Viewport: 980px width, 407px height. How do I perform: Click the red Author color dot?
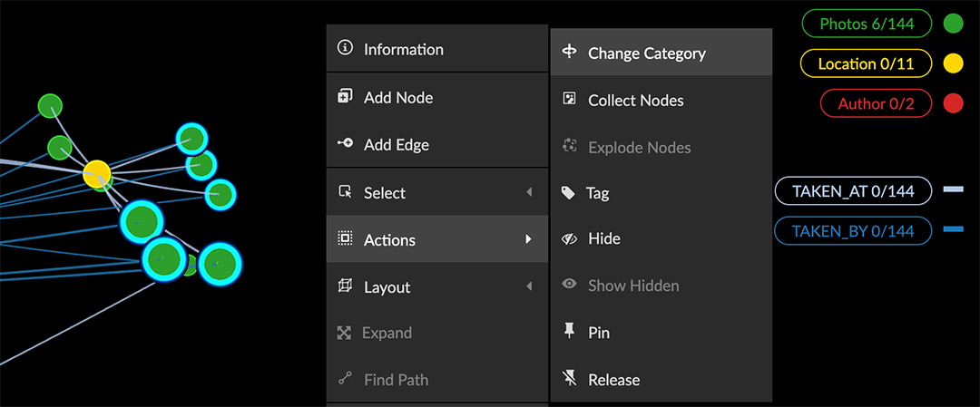[x=953, y=103]
